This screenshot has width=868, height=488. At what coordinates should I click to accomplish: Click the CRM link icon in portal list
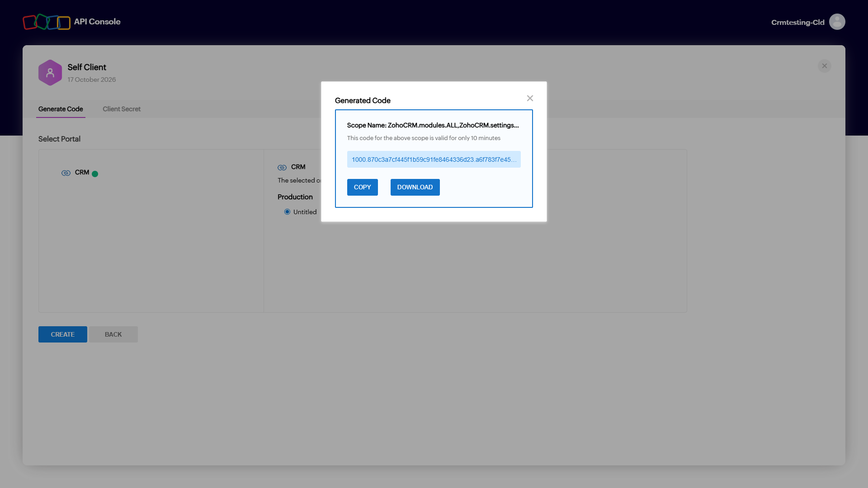pyautogui.click(x=66, y=173)
